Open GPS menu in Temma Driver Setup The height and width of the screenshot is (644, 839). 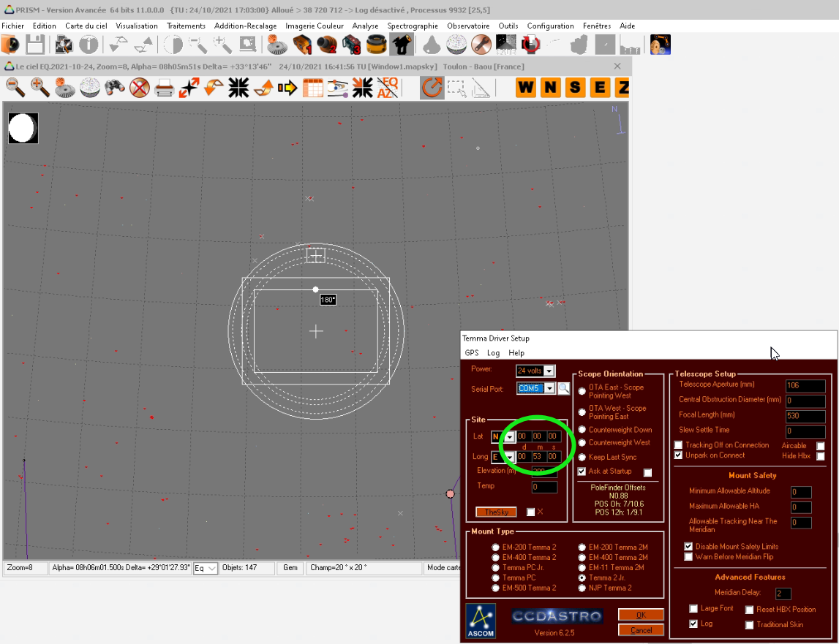[472, 353]
